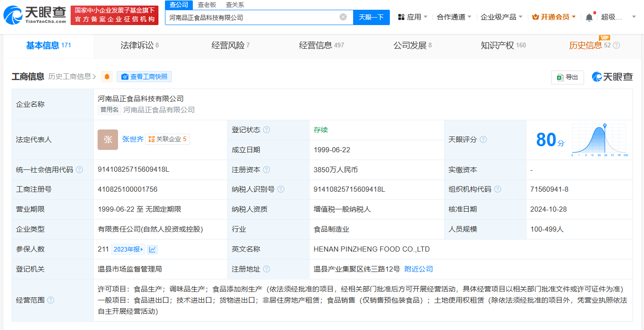Click help icon next to 登记状态
Screen dimensions: 644x330
[x=266, y=130]
